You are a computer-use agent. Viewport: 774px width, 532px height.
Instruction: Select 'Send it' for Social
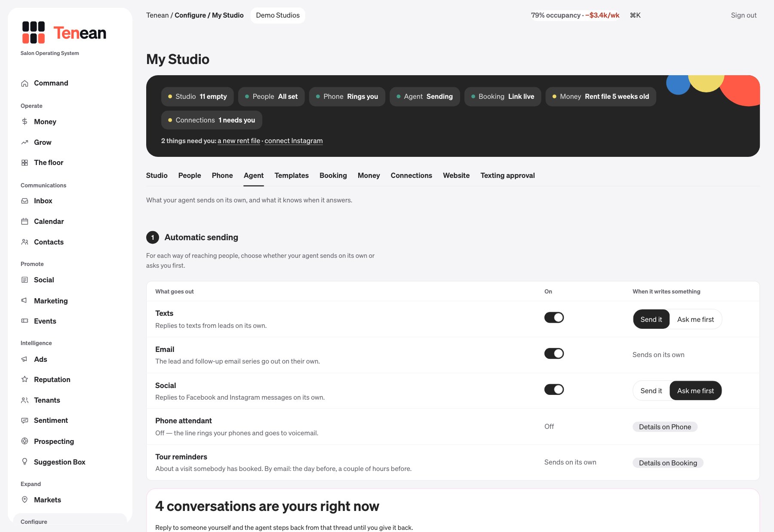[651, 391]
